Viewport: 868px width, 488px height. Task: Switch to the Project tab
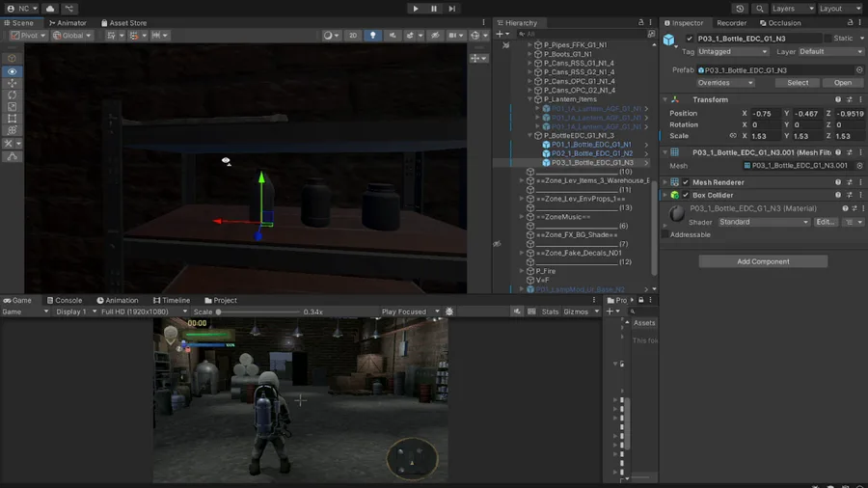tap(221, 301)
